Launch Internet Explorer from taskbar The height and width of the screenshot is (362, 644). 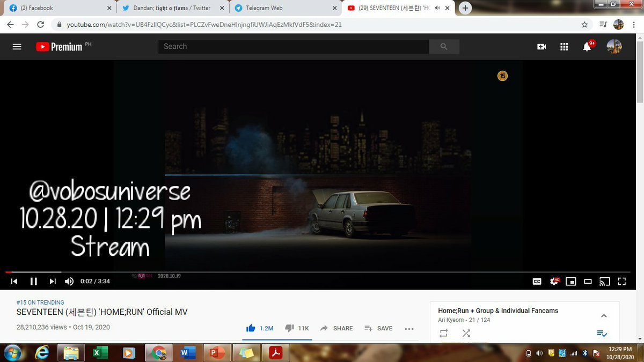[x=42, y=352]
